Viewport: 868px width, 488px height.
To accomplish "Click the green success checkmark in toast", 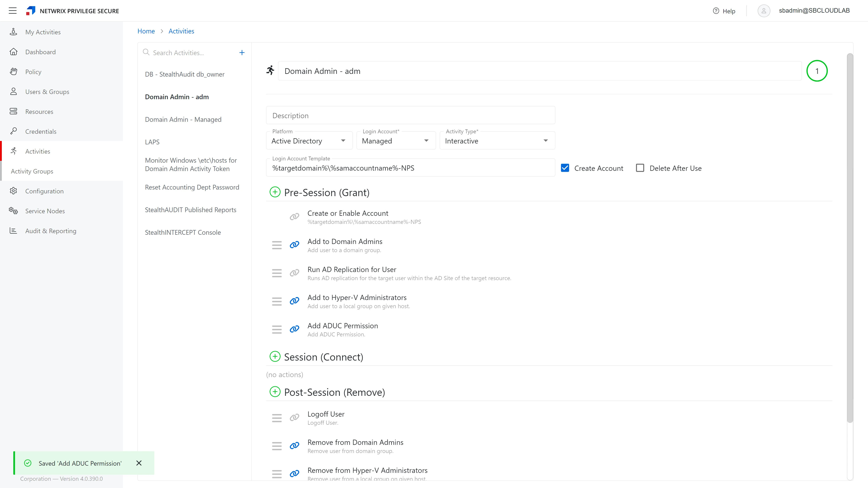I will click(28, 463).
